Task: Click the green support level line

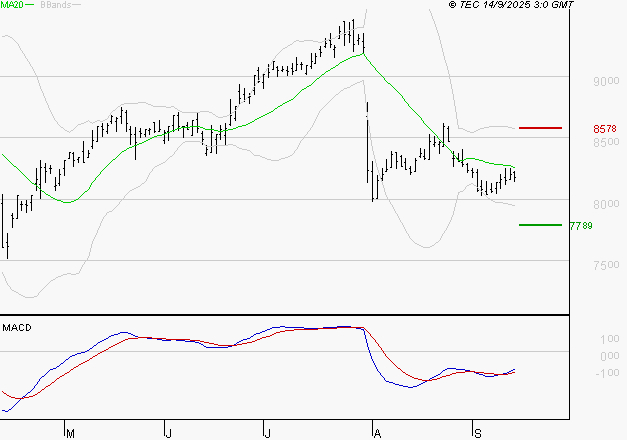Action: (540, 225)
